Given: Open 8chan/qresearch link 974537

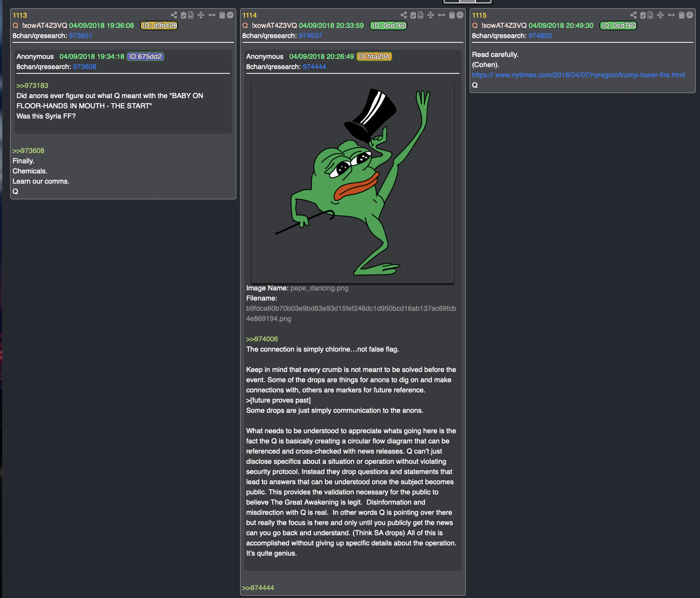Looking at the screenshot, I should (x=310, y=36).
